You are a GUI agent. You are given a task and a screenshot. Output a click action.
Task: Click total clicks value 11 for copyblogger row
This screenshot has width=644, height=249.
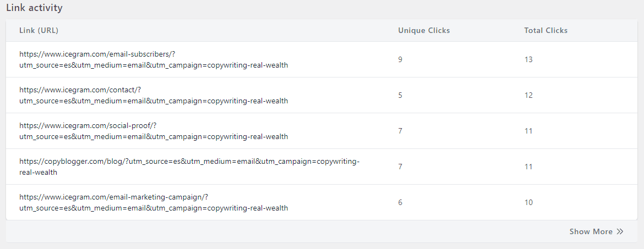(x=528, y=167)
